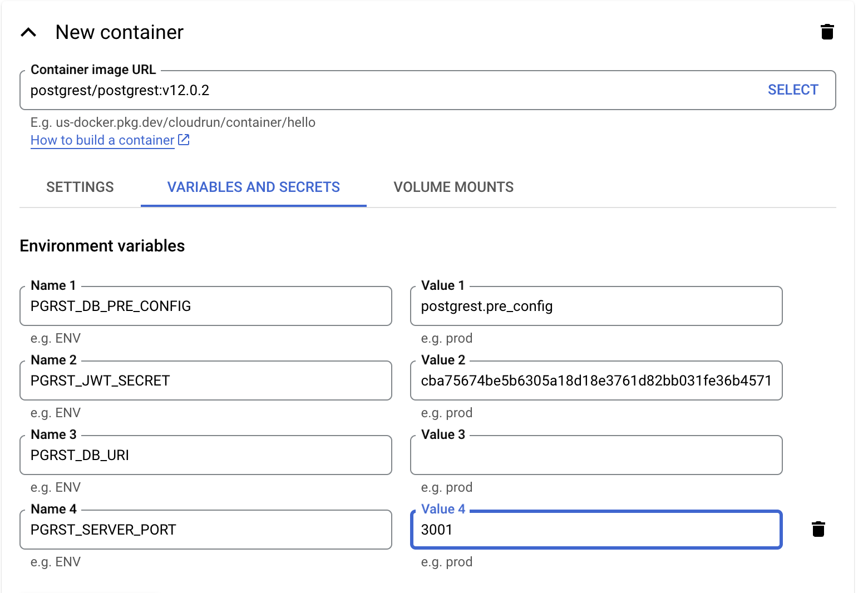Click the Environment variables heading
This screenshot has width=868, height=593.
click(102, 246)
